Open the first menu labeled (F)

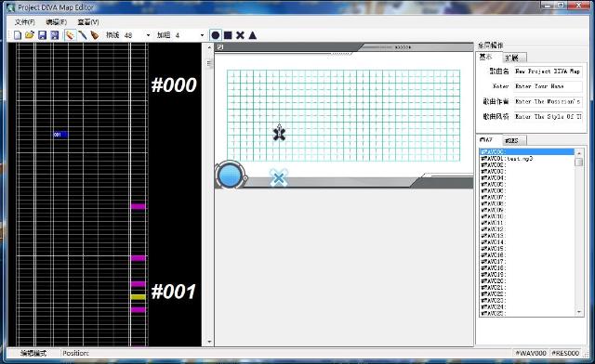coord(25,22)
